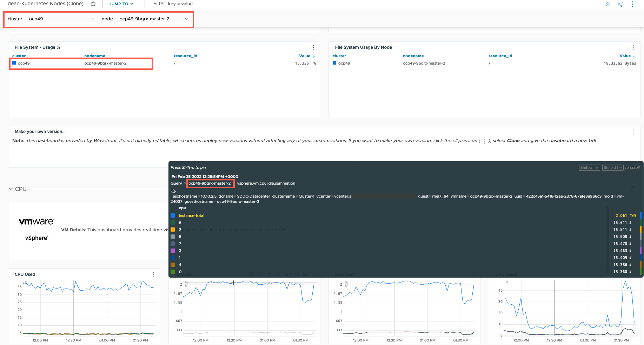Sort Usage By Node table by nodename column
This screenshot has width=644, height=345.
click(x=413, y=56)
